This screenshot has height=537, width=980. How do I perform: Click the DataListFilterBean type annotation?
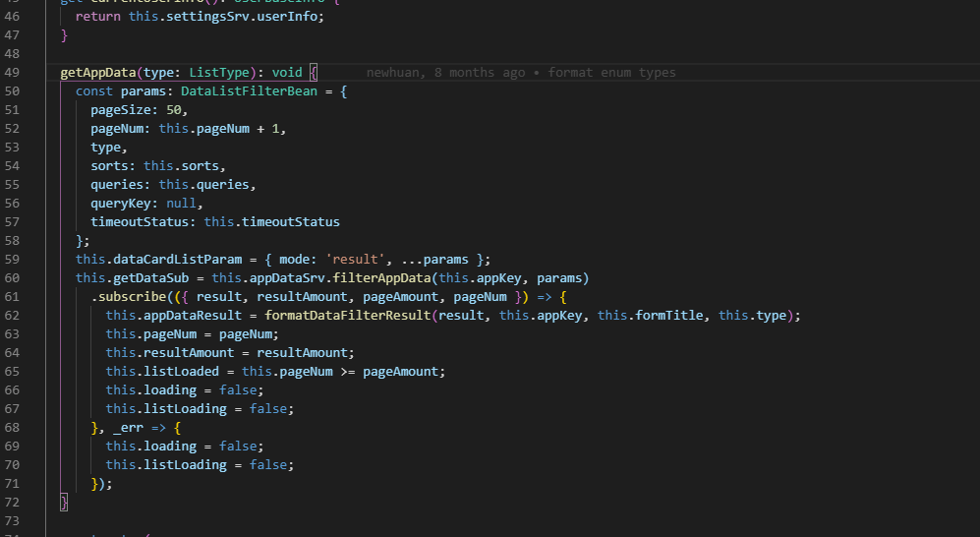[x=249, y=91]
